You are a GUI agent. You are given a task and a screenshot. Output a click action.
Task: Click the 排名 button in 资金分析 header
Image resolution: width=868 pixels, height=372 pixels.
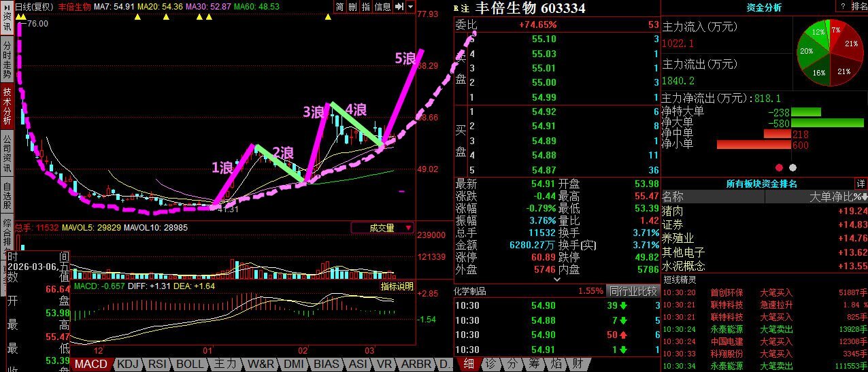click(859, 7)
